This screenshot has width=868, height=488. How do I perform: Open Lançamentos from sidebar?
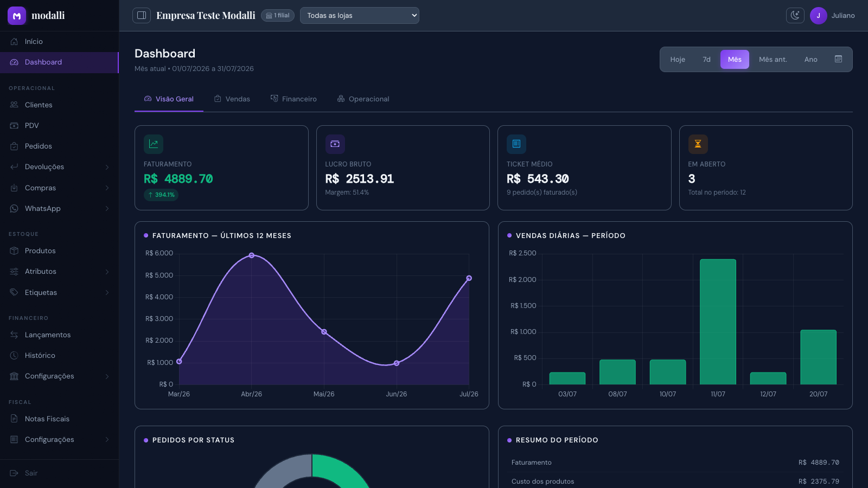click(59, 335)
